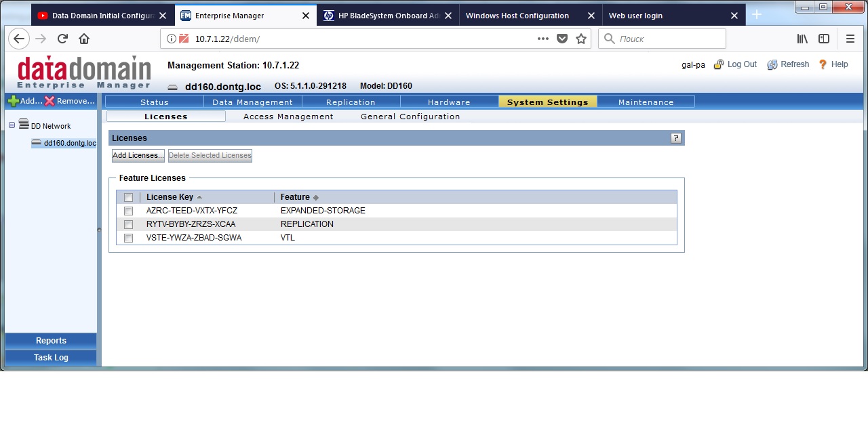The image size is (868, 439).
Task: Collapse the DD Network tree node
Action: pyautogui.click(x=12, y=125)
